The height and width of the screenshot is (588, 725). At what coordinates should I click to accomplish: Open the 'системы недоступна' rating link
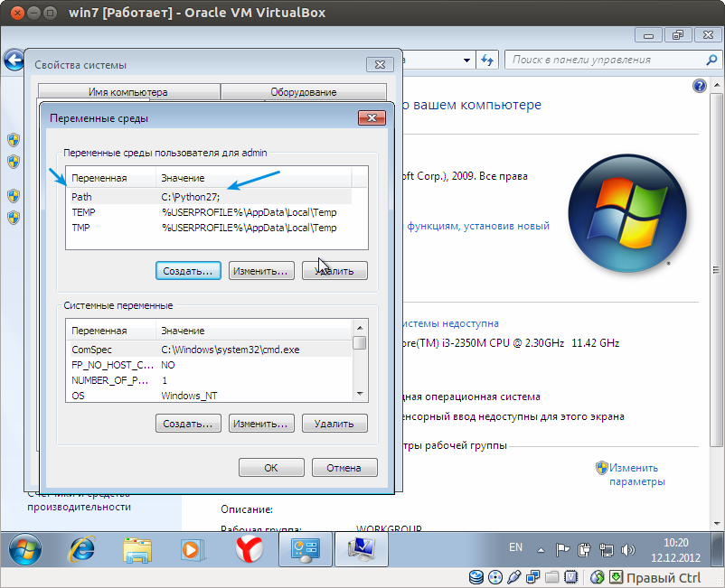click(x=450, y=323)
